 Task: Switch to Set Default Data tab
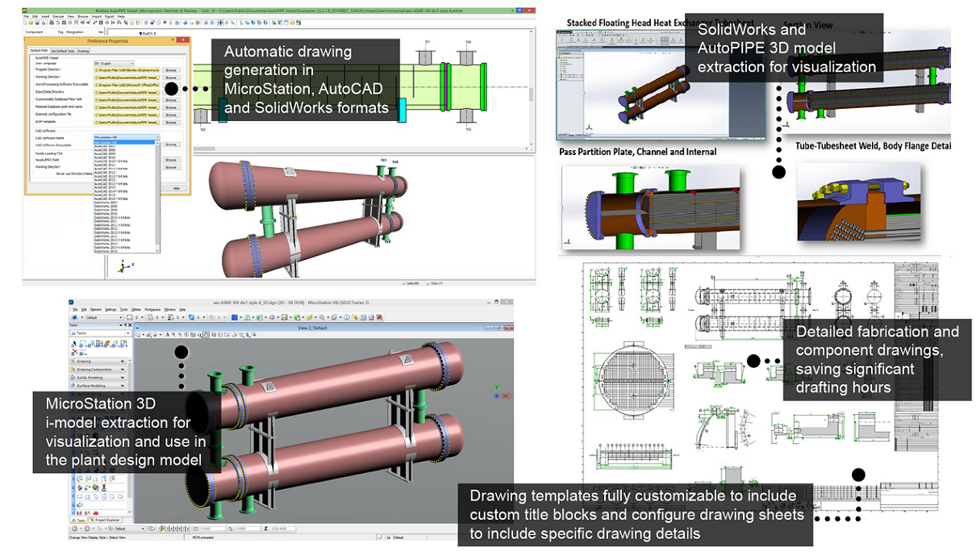[x=63, y=51]
